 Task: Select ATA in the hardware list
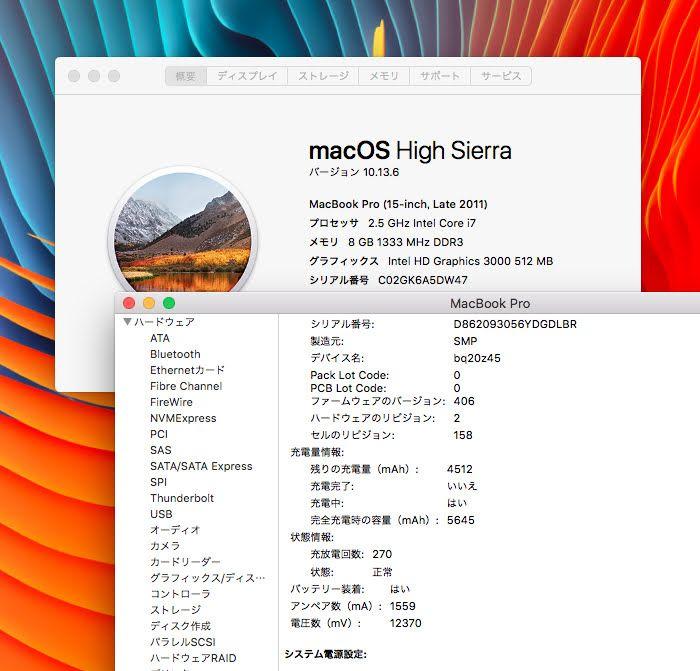[160, 338]
